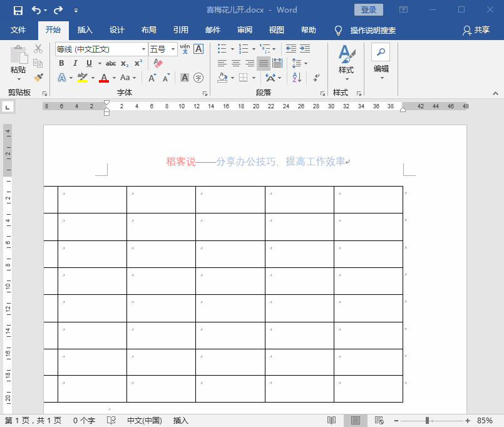Toggle underline formatting
Image resolution: width=504 pixels, height=427 pixels.
pos(90,63)
